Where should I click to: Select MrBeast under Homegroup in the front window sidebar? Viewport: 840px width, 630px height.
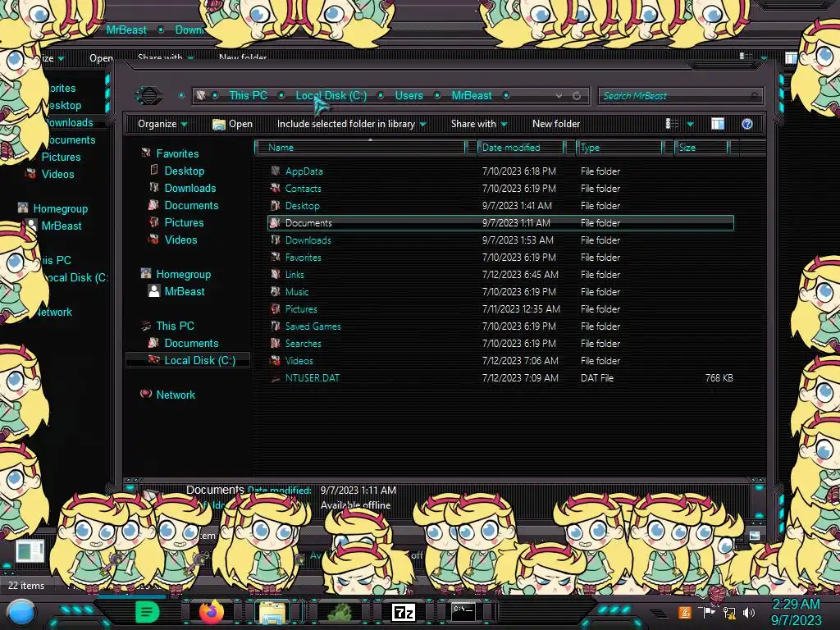pos(185,291)
